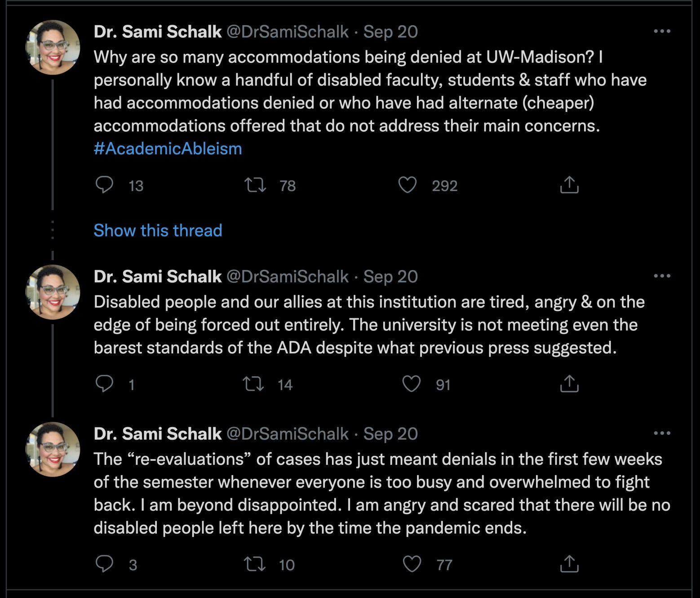The width and height of the screenshot is (700, 598).
Task: Open the first tweet's profile avatar
Action: [53, 47]
